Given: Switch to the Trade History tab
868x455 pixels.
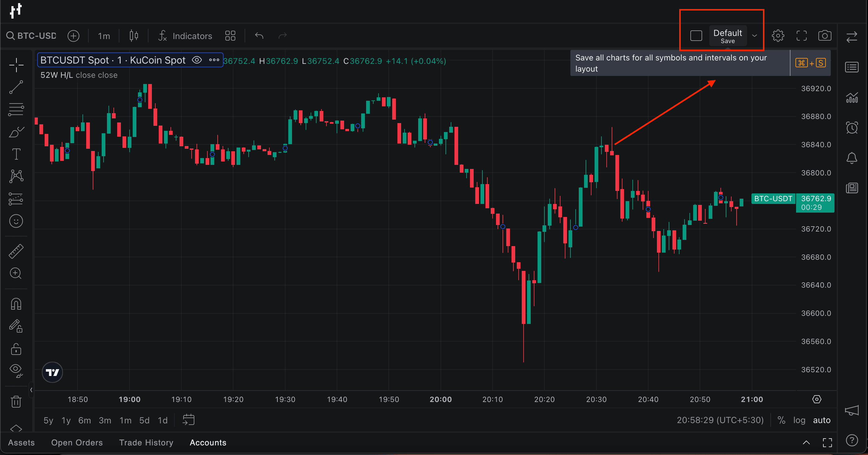Looking at the screenshot, I should 146,443.
